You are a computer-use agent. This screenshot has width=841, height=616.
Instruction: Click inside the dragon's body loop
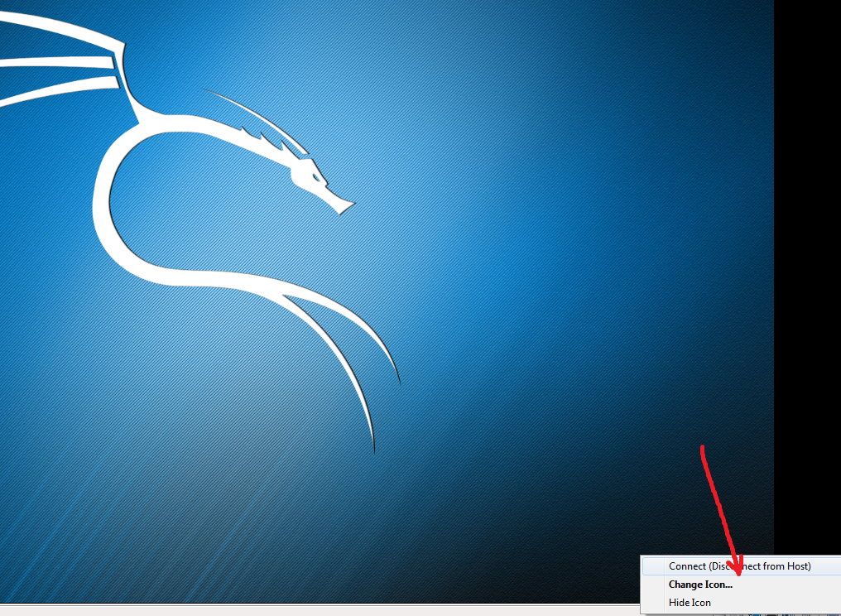click(x=190, y=207)
